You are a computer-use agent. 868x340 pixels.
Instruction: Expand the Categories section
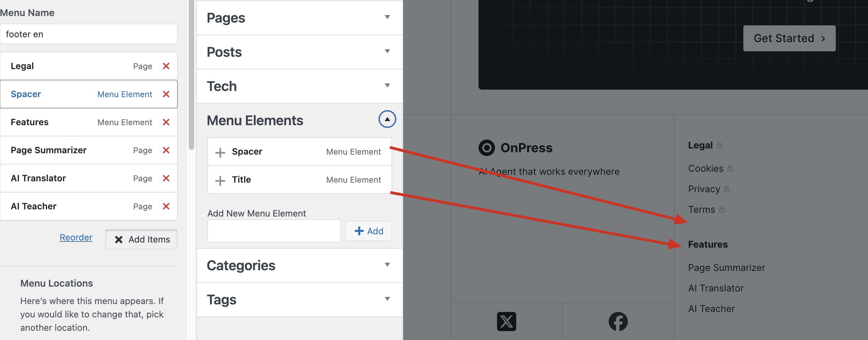[x=387, y=265]
